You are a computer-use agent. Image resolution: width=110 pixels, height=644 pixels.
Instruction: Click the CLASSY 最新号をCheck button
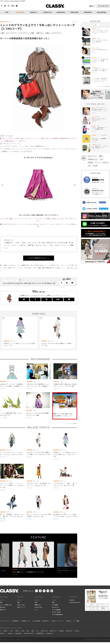[39, 258]
